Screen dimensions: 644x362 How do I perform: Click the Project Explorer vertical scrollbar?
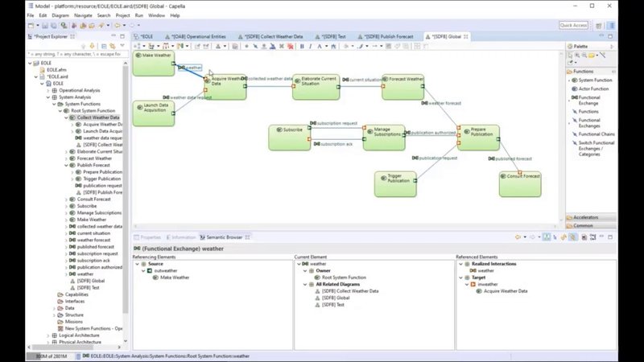click(126, 201)
